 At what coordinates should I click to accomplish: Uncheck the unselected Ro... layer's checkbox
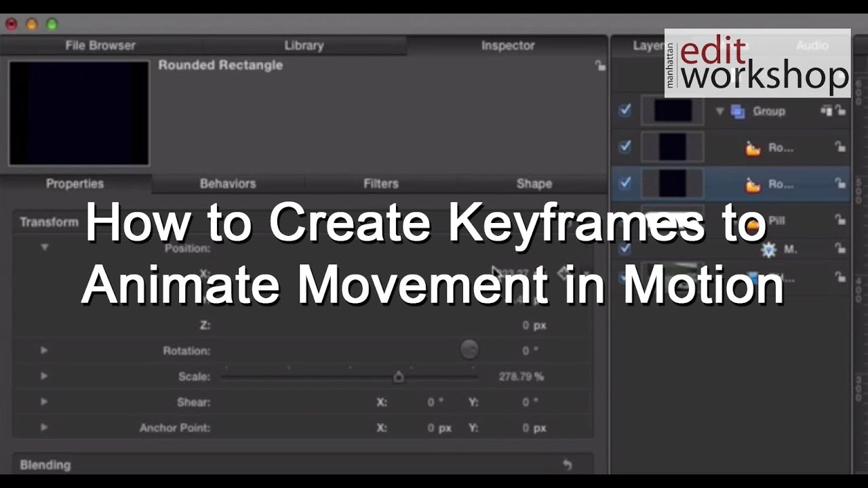(x=625, y=146)
